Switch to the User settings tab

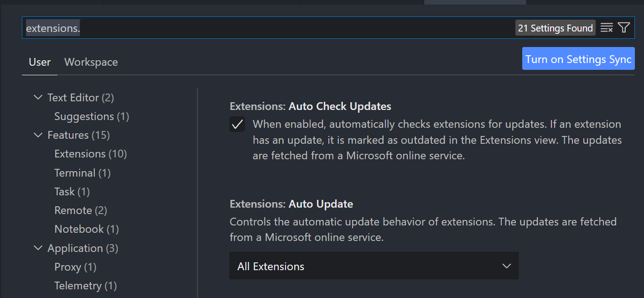(x=39, y=62)
